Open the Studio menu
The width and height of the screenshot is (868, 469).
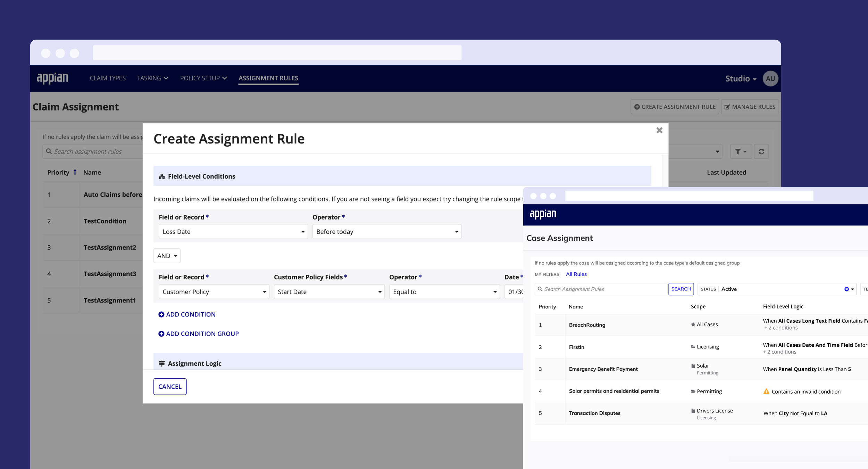[740, 79]
